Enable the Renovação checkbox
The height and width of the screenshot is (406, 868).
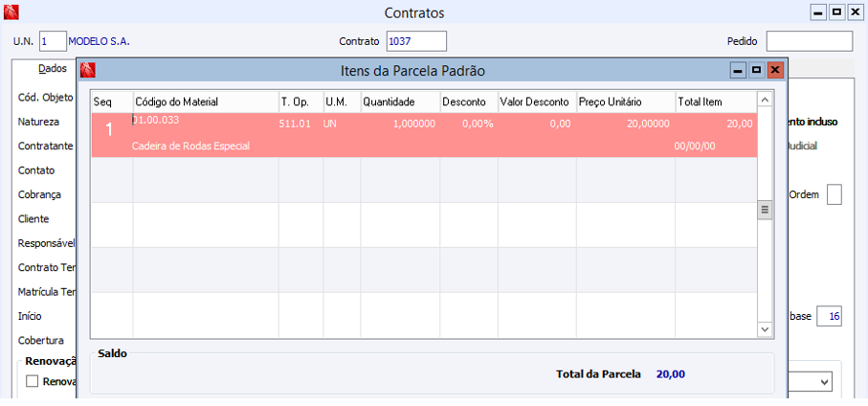click(33, 381)
